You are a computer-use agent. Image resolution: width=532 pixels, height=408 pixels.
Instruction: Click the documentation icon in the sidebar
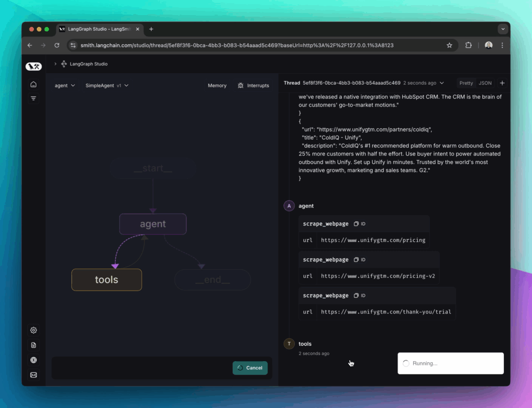(x=33, y=345)
